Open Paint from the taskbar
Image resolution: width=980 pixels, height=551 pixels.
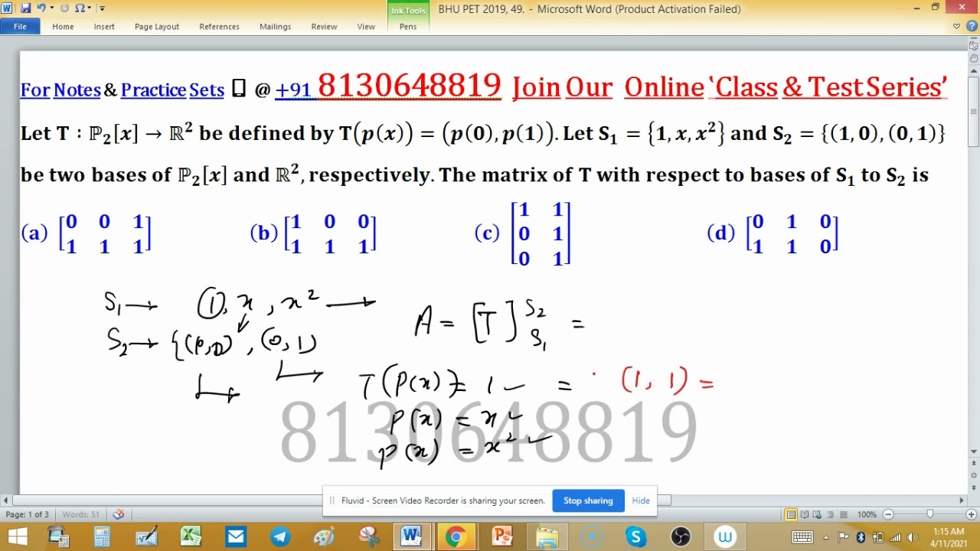tap(324, 536)
